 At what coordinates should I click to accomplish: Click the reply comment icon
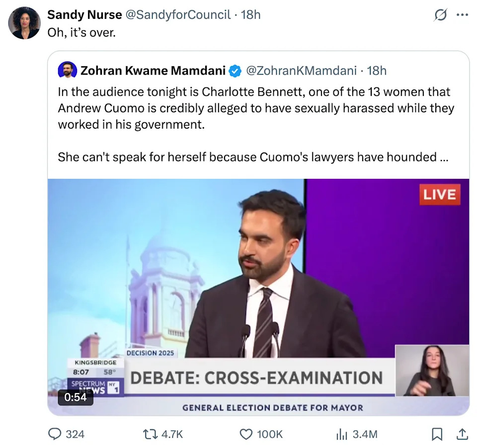(55, 434)
